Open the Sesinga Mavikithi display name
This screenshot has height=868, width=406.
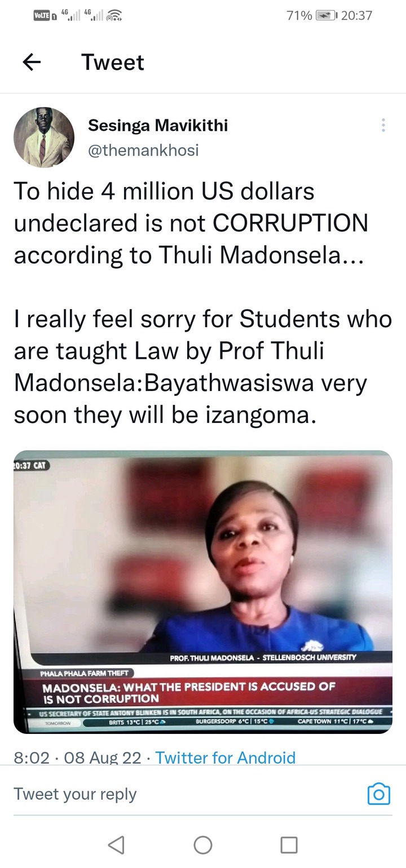click(158, 126)
